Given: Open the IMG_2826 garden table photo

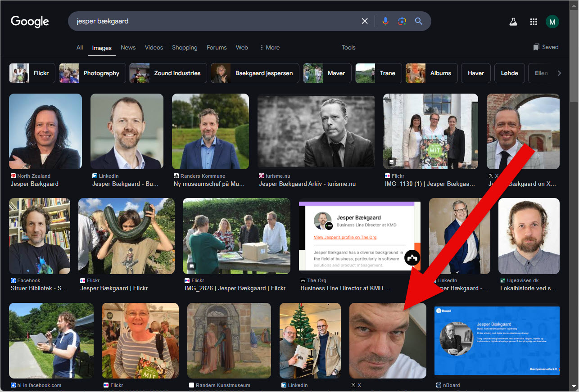Looking at the screenshot, I should coord(236,236).
